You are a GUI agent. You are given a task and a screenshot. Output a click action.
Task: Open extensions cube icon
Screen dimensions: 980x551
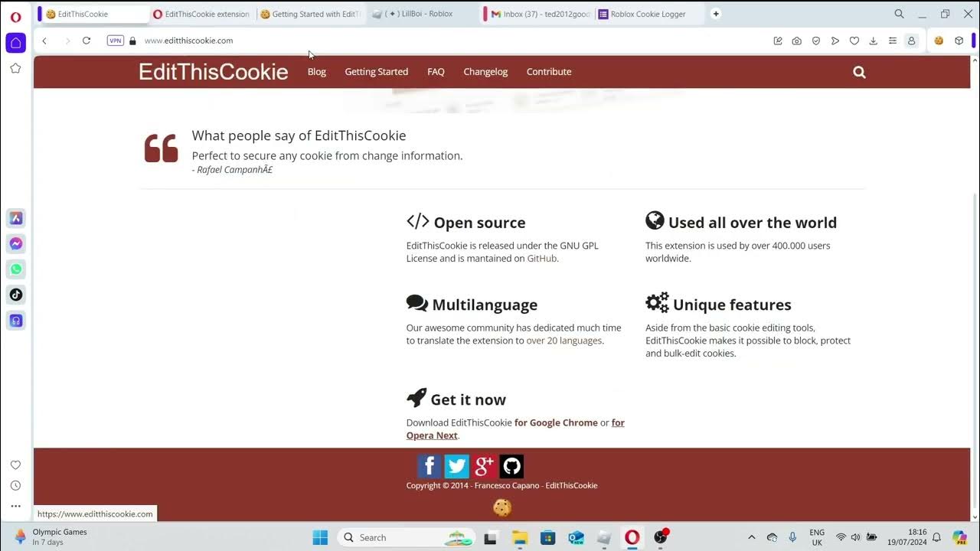point(959,41)
